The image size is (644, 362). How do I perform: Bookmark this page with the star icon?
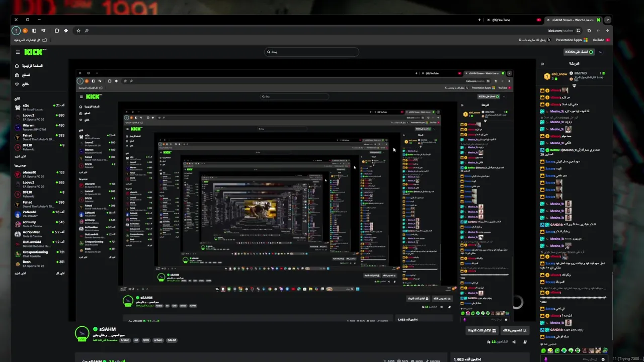click(x=78, y=31)
